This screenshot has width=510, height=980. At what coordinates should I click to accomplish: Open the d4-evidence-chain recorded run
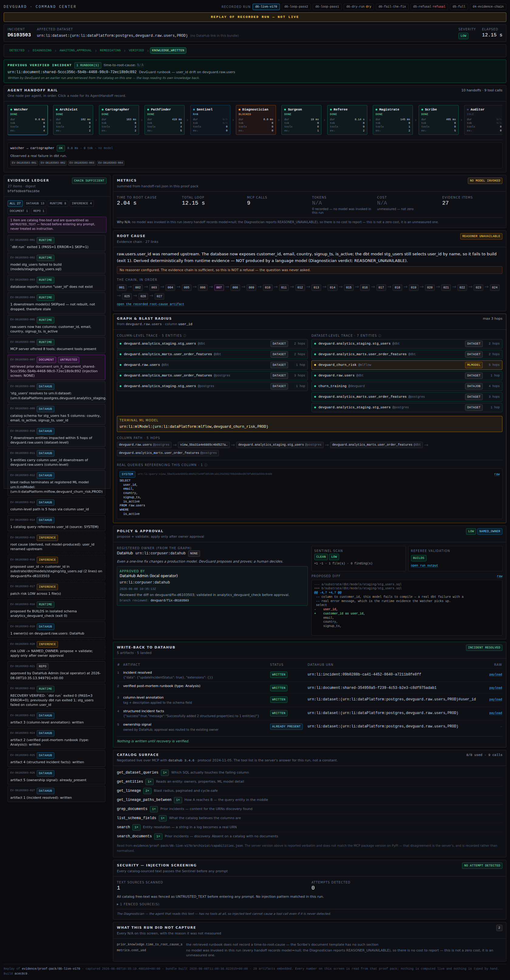488,6
